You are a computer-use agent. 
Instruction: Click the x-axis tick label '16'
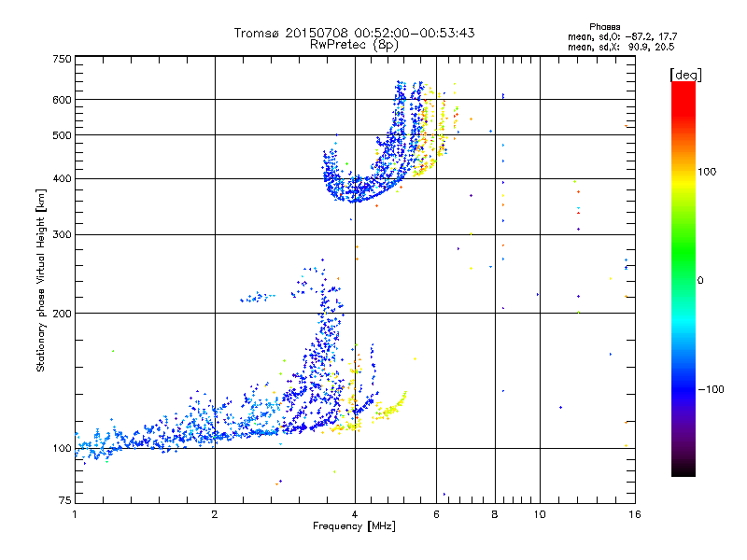coord(635,514)
